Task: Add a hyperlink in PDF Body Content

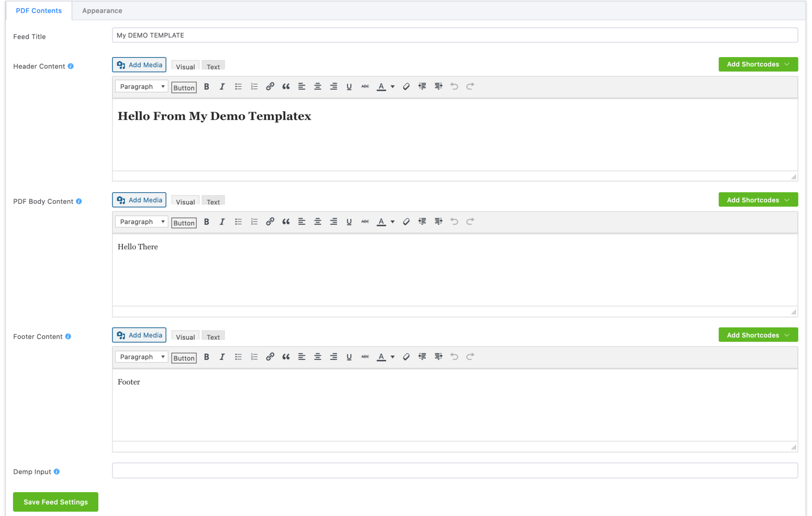Action: (270, 222)
